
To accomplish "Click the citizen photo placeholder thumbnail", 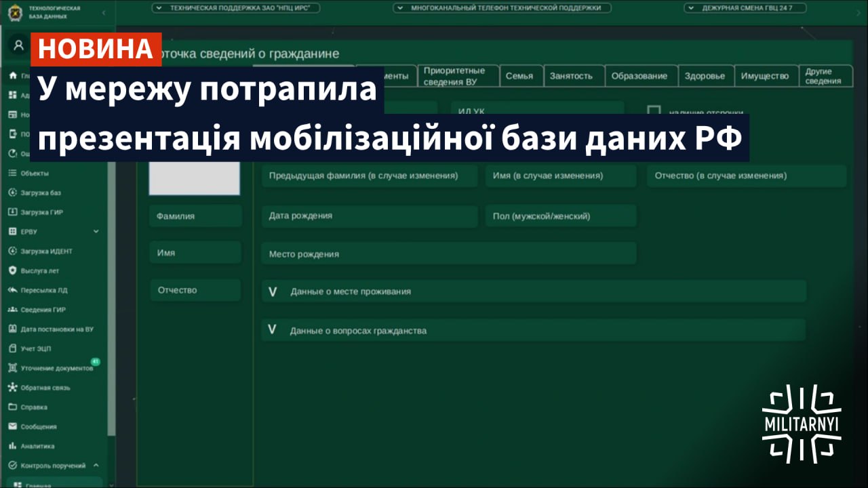I will tap(195, 178).
